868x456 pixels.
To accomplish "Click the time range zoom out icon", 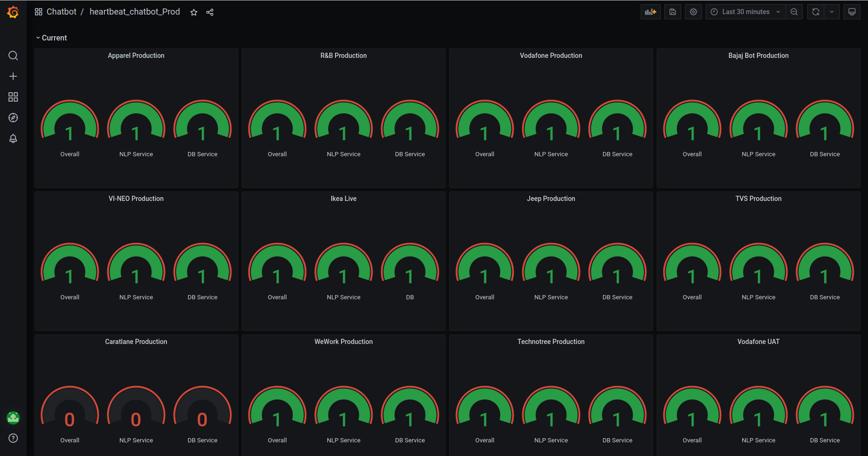I will (794, 12).
